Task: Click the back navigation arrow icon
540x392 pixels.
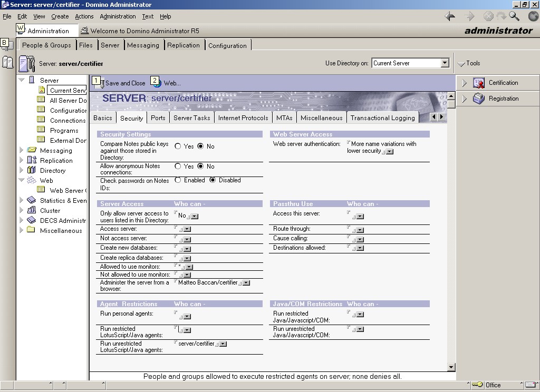Action: (450, 16)
